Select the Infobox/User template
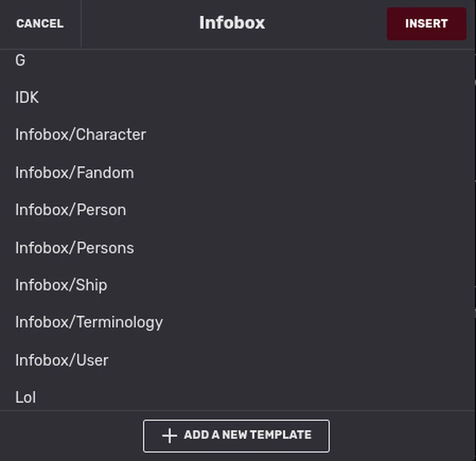Screen dimensions: 476x461 [62, 360]
